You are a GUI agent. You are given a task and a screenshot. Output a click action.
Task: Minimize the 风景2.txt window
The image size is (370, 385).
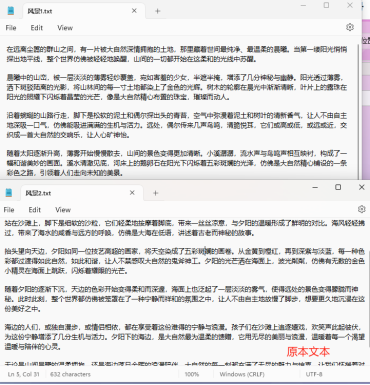(315, 187)
